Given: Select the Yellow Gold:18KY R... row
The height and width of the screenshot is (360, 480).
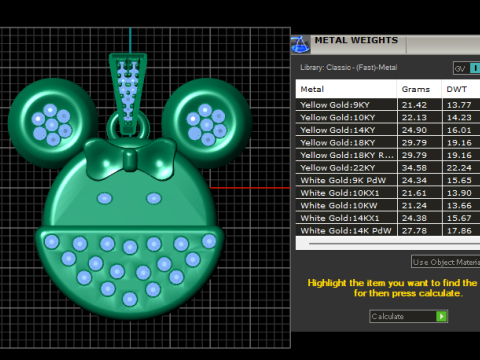Looking at the screenshot, I should point(388,155).
